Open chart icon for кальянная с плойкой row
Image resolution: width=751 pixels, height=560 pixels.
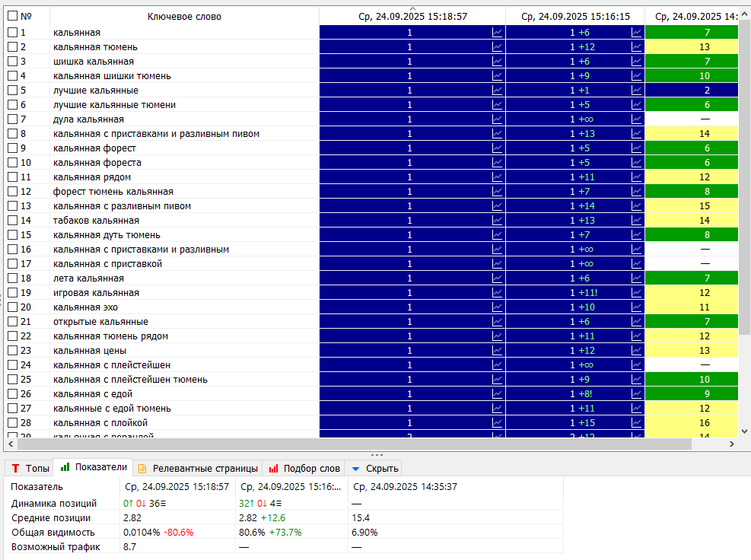tap(497, 423)
